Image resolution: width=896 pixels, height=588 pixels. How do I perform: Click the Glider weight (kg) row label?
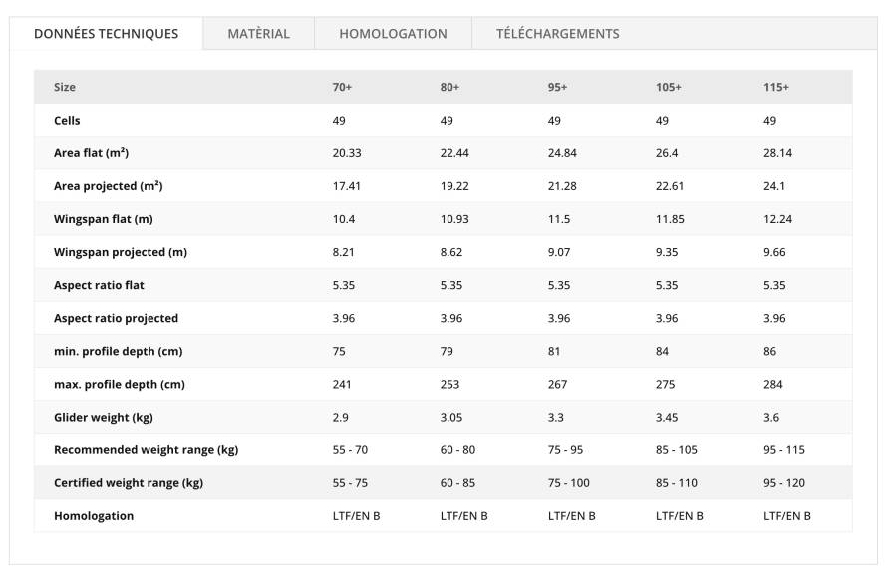pos(104,418)
